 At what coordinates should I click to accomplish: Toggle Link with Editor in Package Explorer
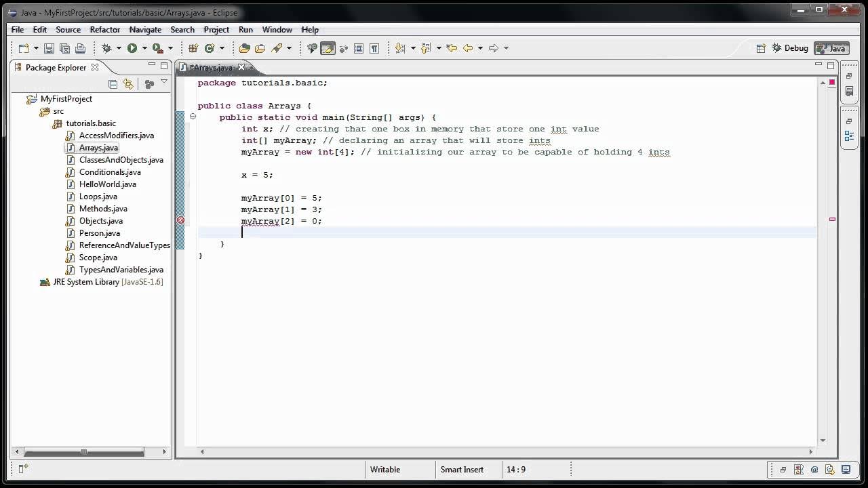point(128,84)
